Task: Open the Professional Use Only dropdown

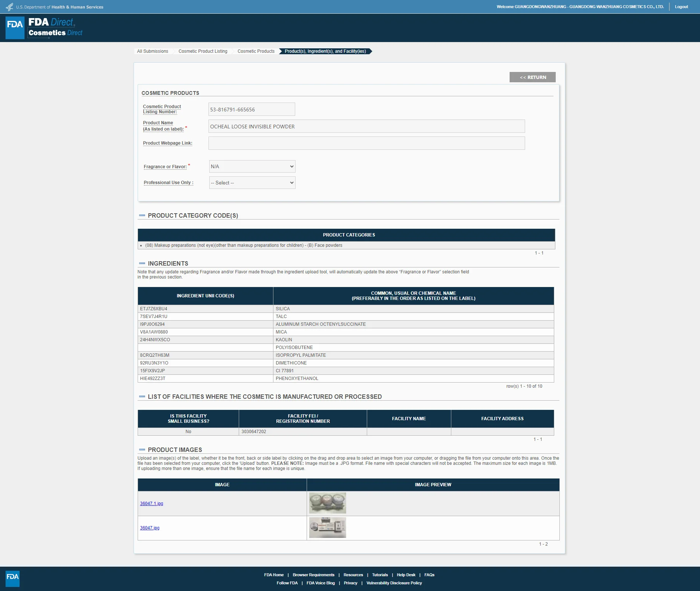Action: [x=252, y=183]
